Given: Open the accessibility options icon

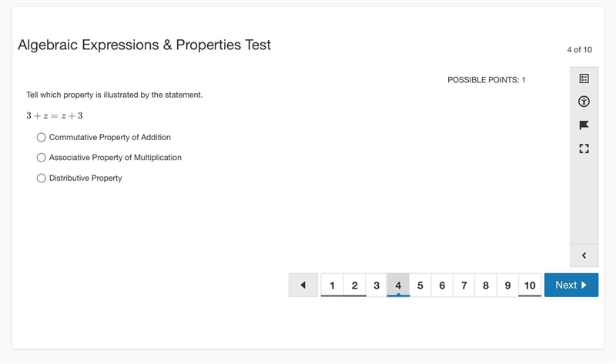Looking at the screenshot, I should (x=584, y=102).
